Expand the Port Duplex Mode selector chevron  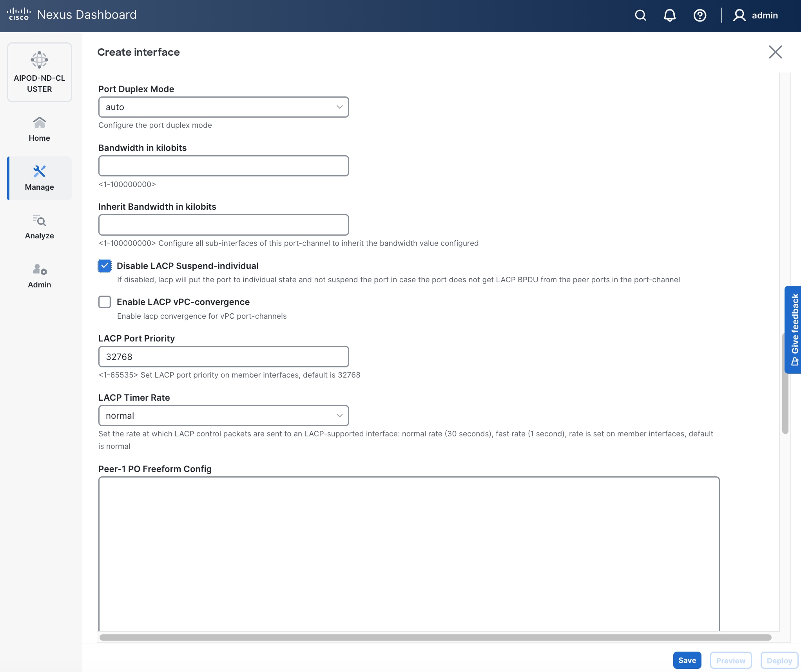(x=339, y=107)
